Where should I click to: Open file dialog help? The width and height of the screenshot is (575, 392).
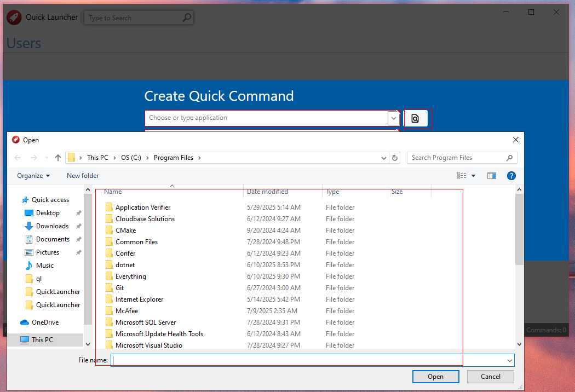(x=511, y=176)
